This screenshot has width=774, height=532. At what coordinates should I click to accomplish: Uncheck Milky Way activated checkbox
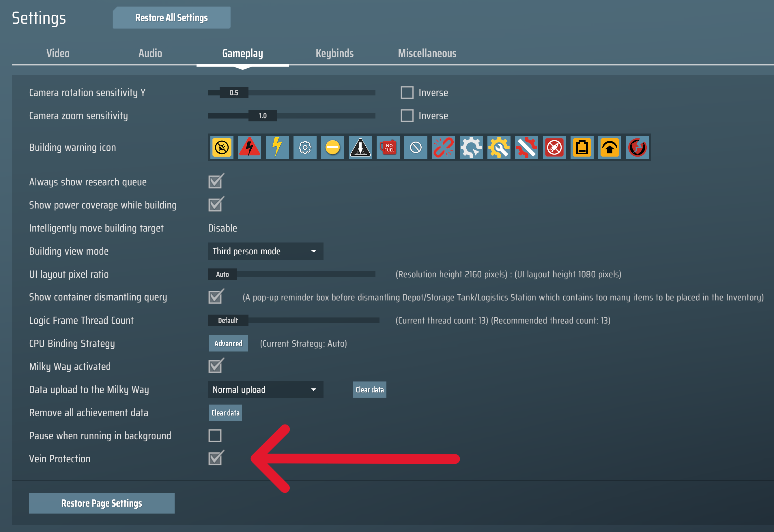pos(216,366)
